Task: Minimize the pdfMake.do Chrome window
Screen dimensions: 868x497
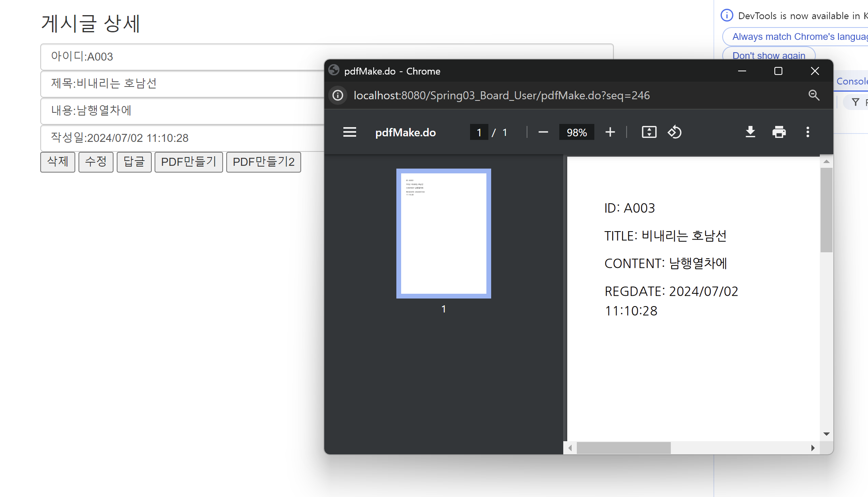Action: tap(742, 71)
